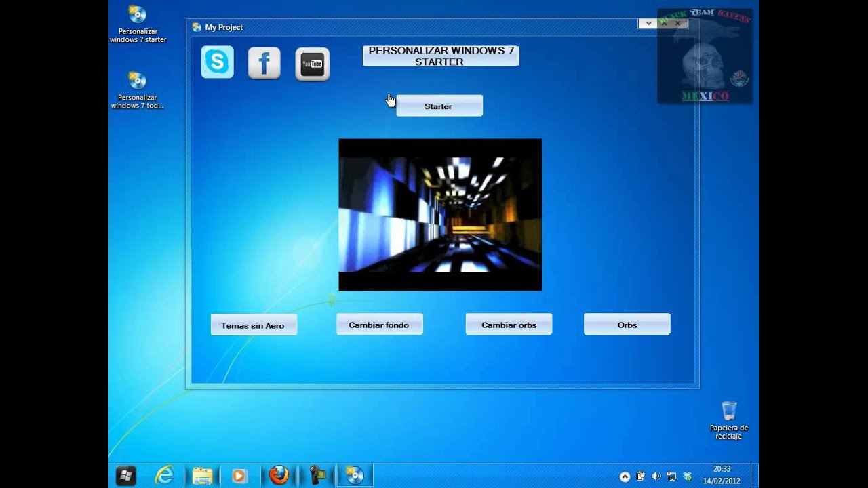The width and height of the screenshot is (868, 488).
Task: Click the My Project window title icon
Action: click(x=197, y=27)
